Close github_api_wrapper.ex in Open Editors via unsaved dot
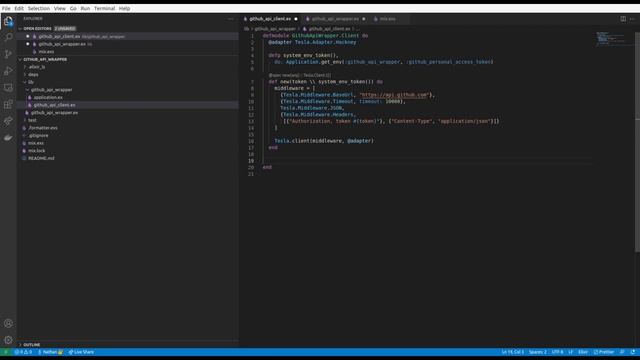 point(28,44)
